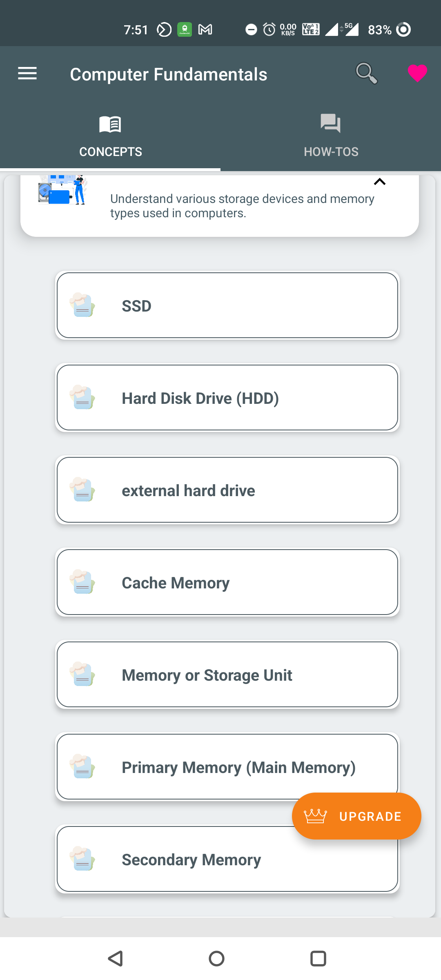
Task: Collapse the storage devices section chevron
Action: tap(380, 182)
